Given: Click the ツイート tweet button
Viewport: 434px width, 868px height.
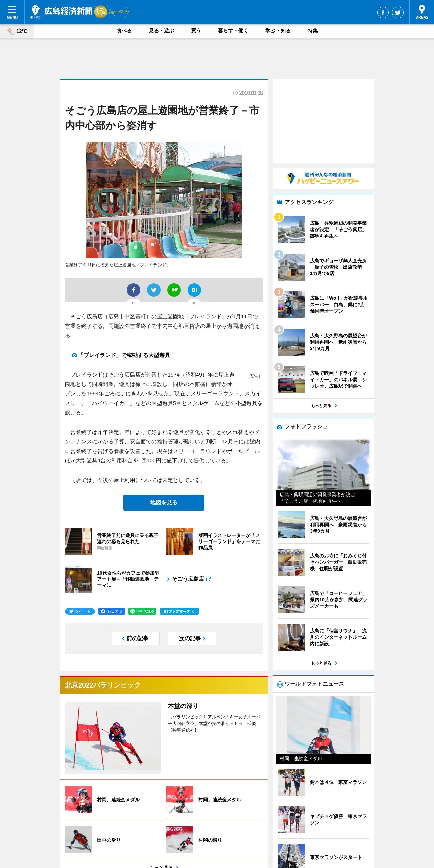Looking at the screenshot, I should pos(80,611).
